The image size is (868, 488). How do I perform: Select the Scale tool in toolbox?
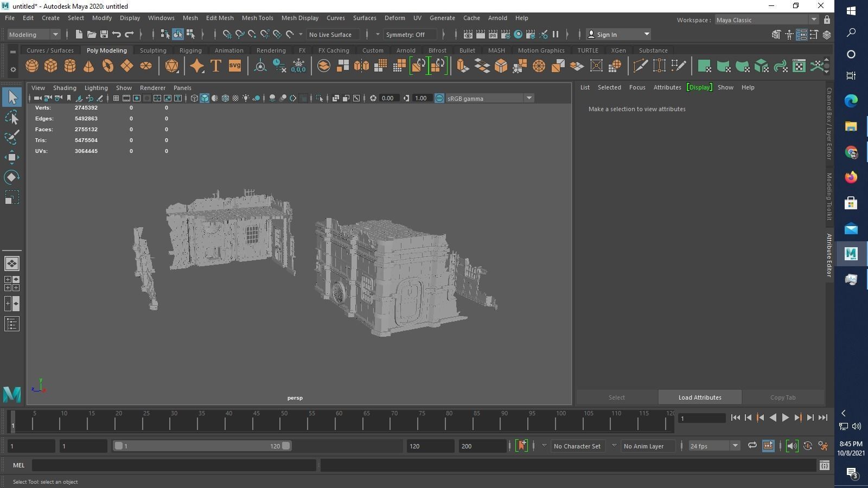point(12,197)
